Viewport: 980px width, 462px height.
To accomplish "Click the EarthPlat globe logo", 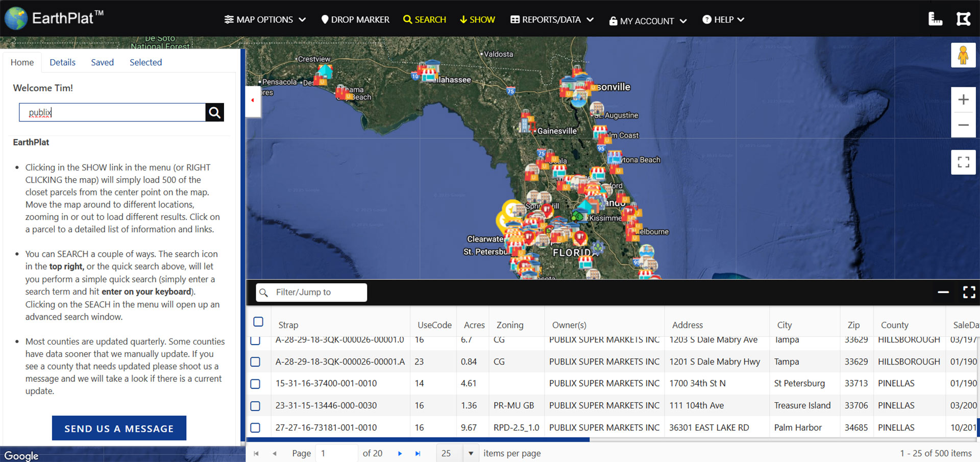I will point(16,18).
